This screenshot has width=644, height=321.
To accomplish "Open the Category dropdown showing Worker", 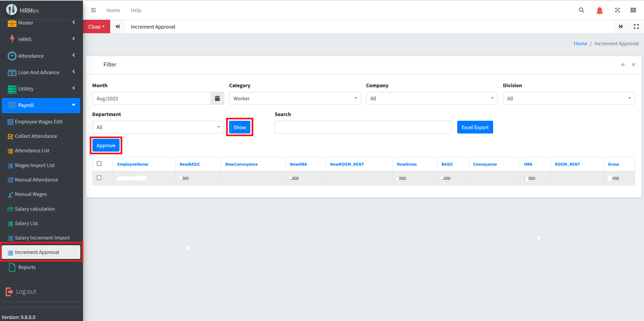I will tap(295, 98).
